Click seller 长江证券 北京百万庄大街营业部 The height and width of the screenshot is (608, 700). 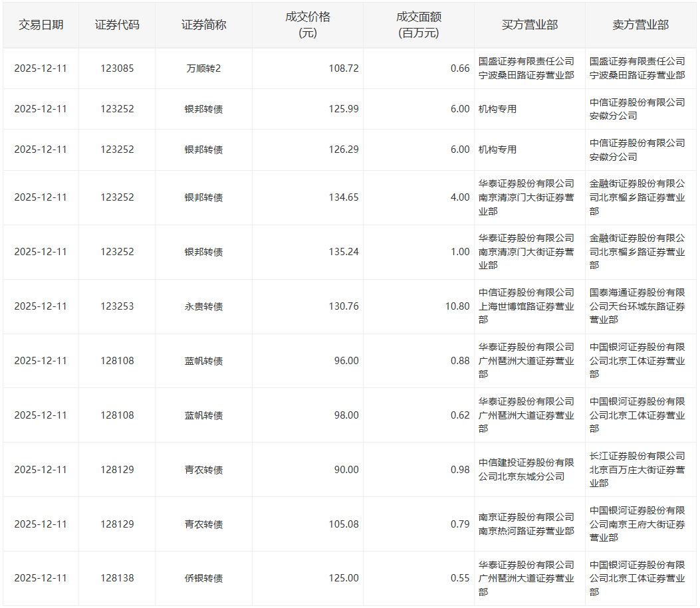[x=637, y=469]
